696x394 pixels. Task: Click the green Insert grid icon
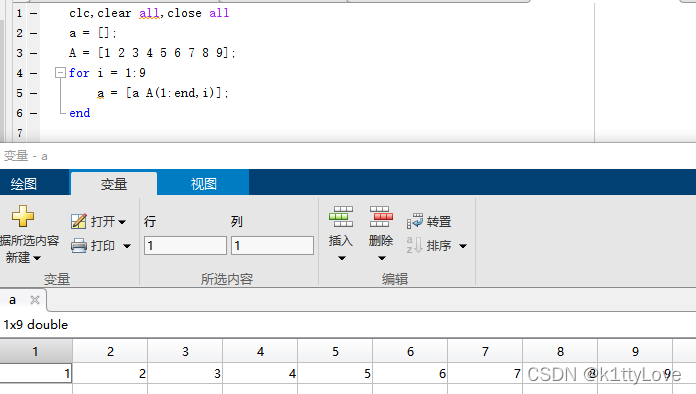pos(341,217)
